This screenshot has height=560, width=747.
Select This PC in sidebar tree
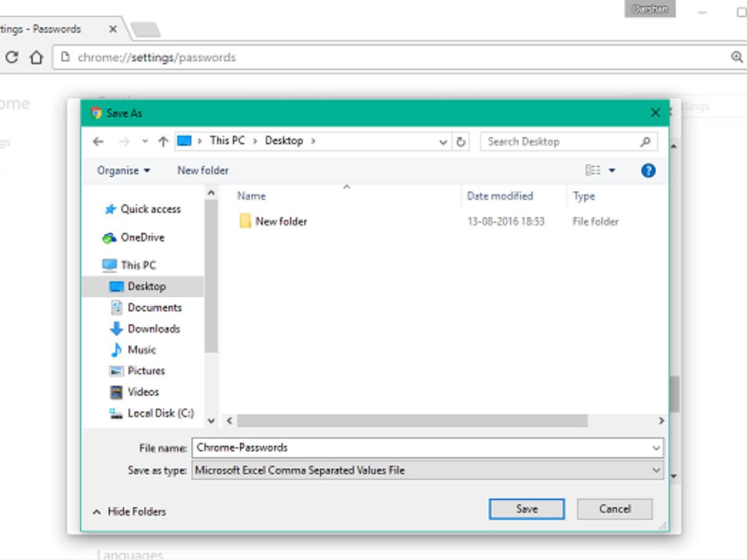point(129,266)
